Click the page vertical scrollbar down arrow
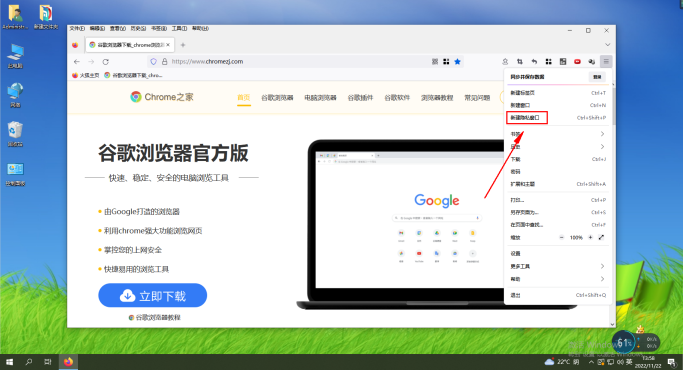 pyautogui.click(x=612, y=324)
